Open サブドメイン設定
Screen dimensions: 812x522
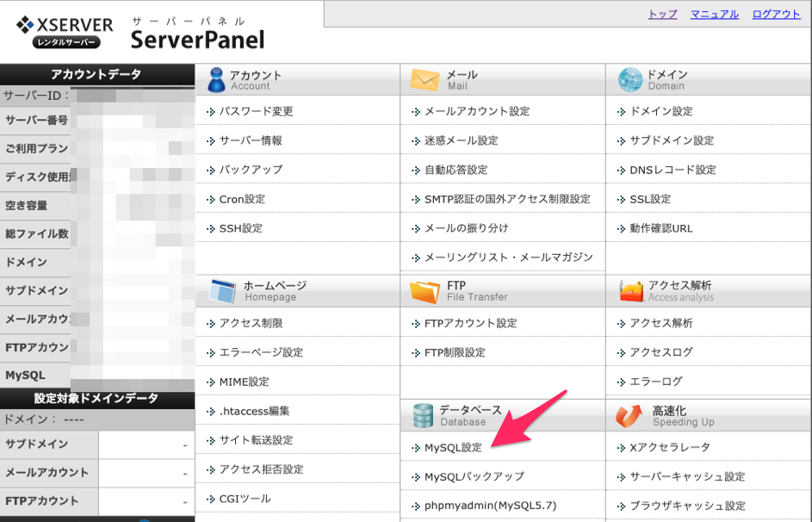(672, 140)
